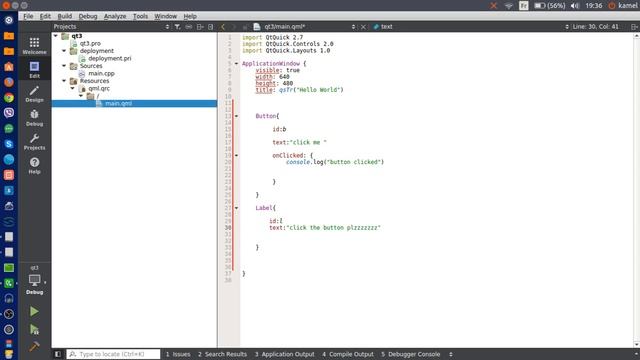Open Projects view type dropdown
This screenshot has height=360, width=640.
[167, 27]
